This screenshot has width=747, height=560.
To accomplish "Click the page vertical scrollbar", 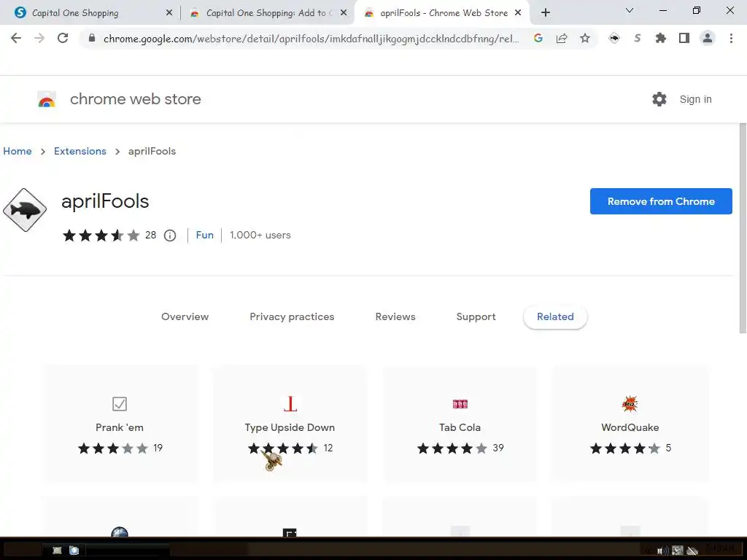I will [742, 228].
